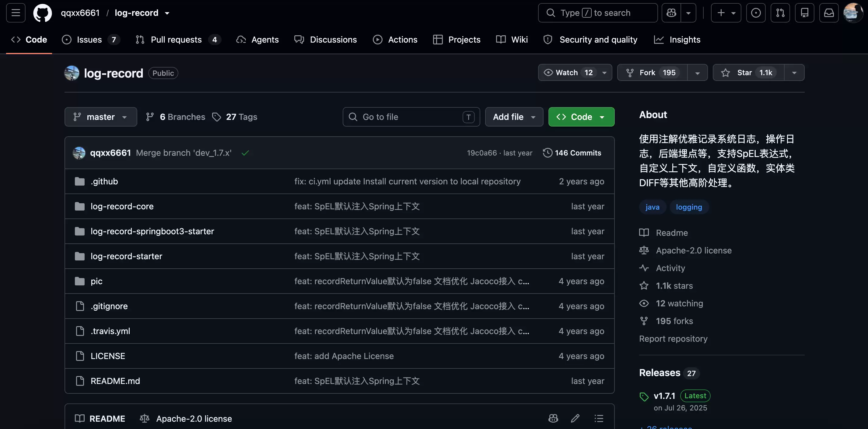Open the Projects tab
Screen dimensions: 868x429
pyautogui.click(x=457, y=40)
